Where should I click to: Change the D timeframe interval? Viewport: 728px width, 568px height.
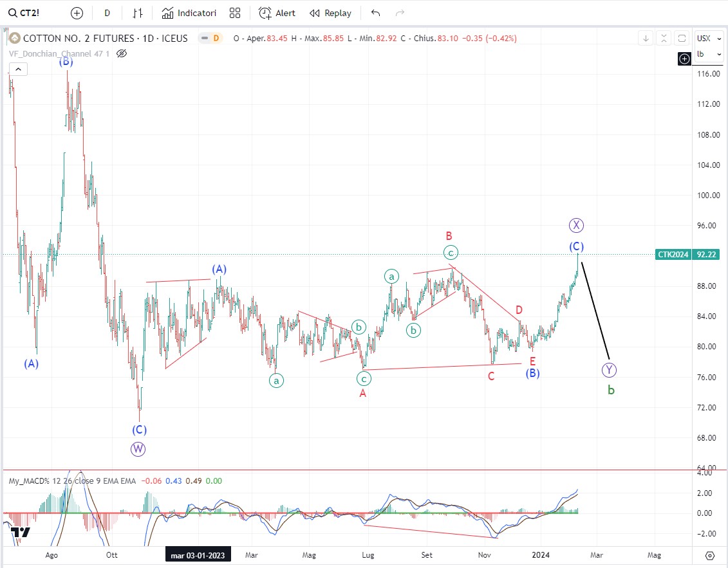tap(107, 13)
